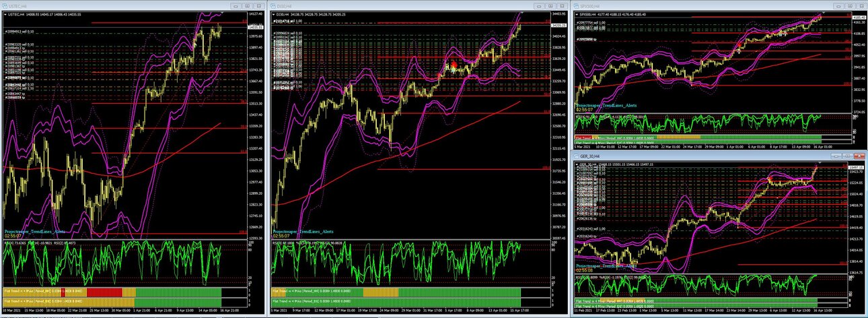Click the red arrow marker on DJ30 chart

(454, 65)
